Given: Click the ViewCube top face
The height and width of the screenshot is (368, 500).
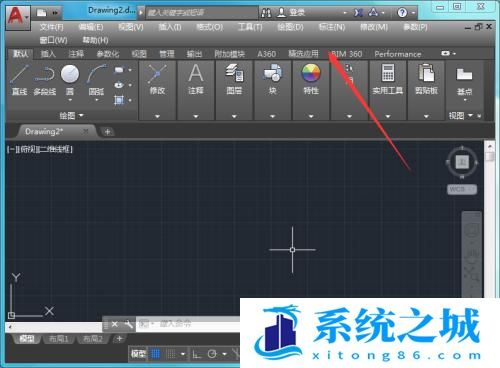Looking at the screenshot, I should (x=462, y=162).
